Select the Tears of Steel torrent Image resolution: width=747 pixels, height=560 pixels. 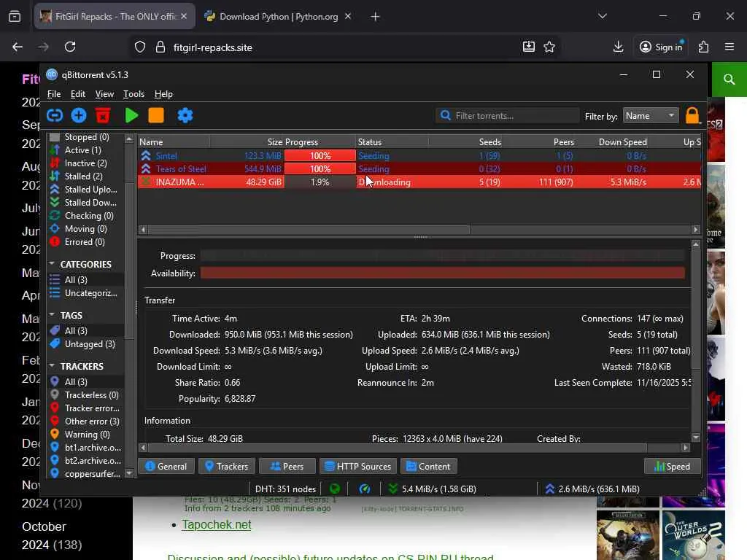click(x=419, y=169)
